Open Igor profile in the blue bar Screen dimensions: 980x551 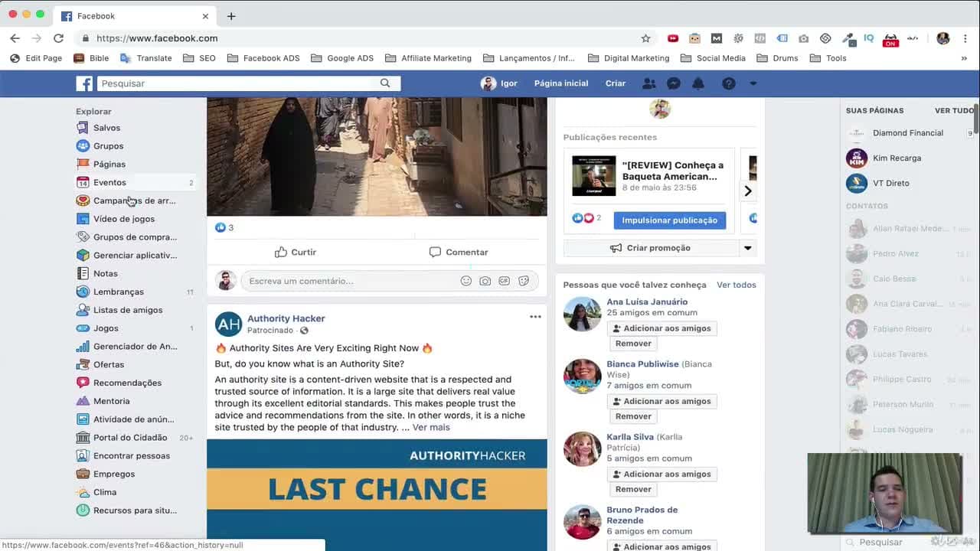[499, 83]
